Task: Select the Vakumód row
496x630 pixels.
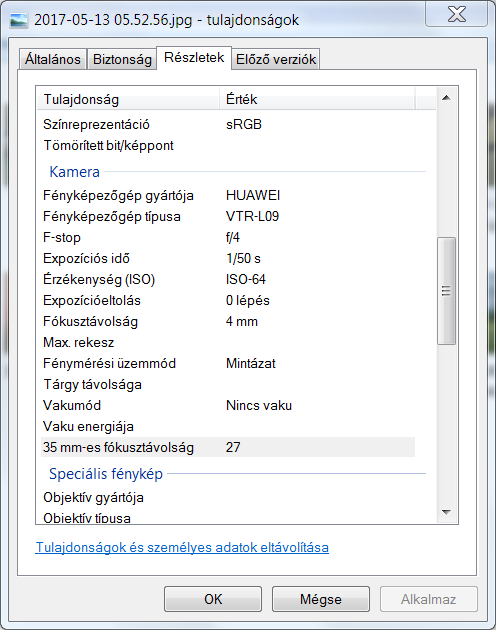Action: [x=228, y=405]
